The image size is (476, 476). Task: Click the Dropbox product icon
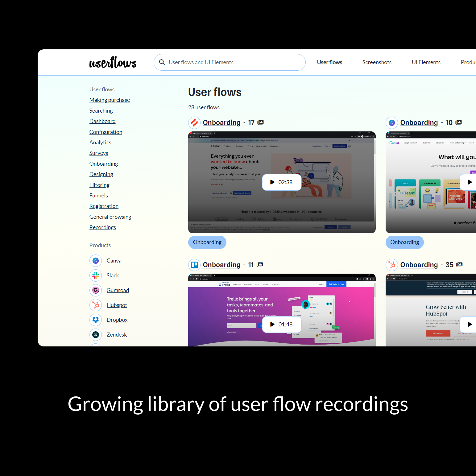pyautogui.click(x=96, y=320)
